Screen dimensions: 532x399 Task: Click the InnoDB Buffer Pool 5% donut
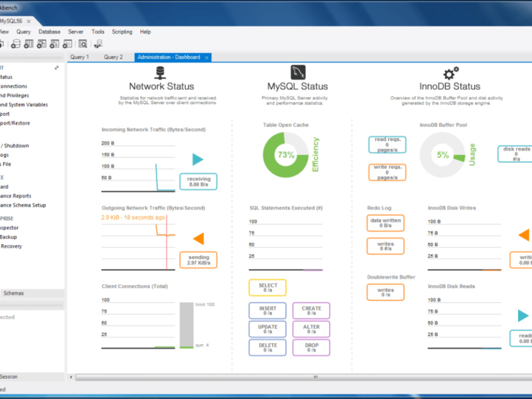(443, 155)
